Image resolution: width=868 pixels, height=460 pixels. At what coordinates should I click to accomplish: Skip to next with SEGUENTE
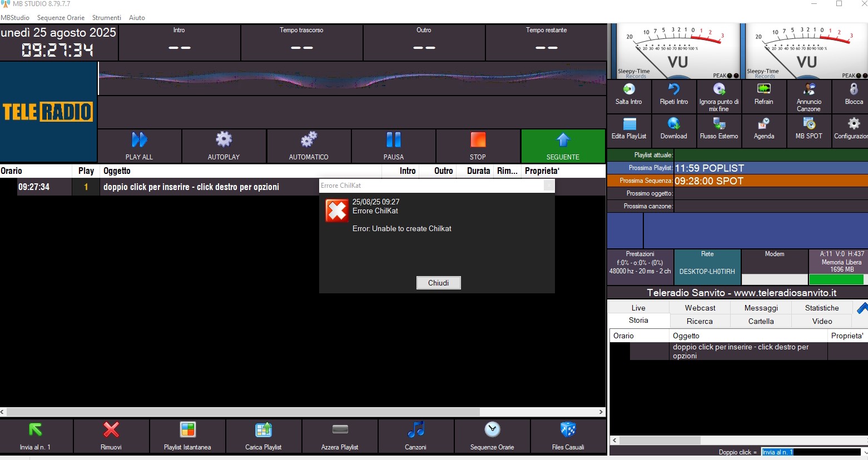pyautogui.click(x=563, y=146)
